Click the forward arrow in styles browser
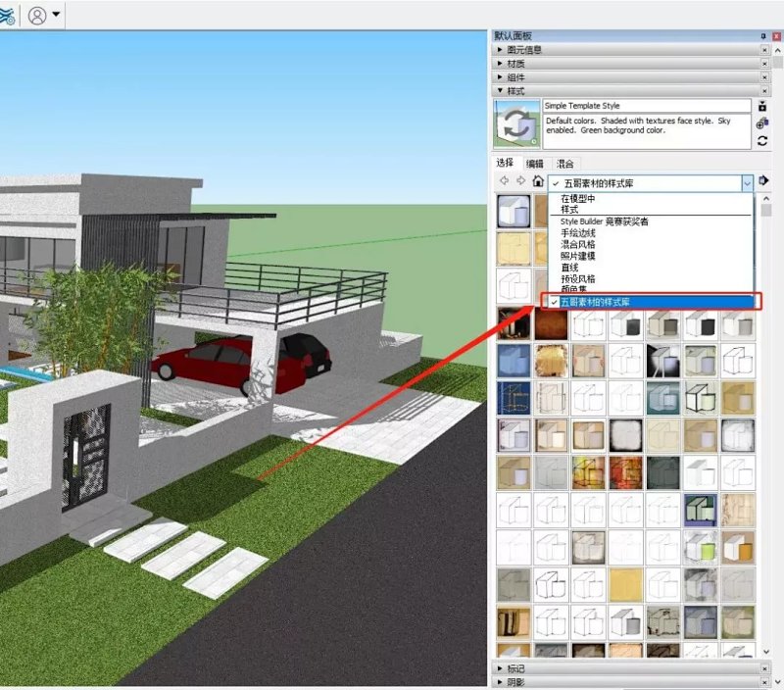This screenshot has width=784, height=690. click(x=520, y=180)
